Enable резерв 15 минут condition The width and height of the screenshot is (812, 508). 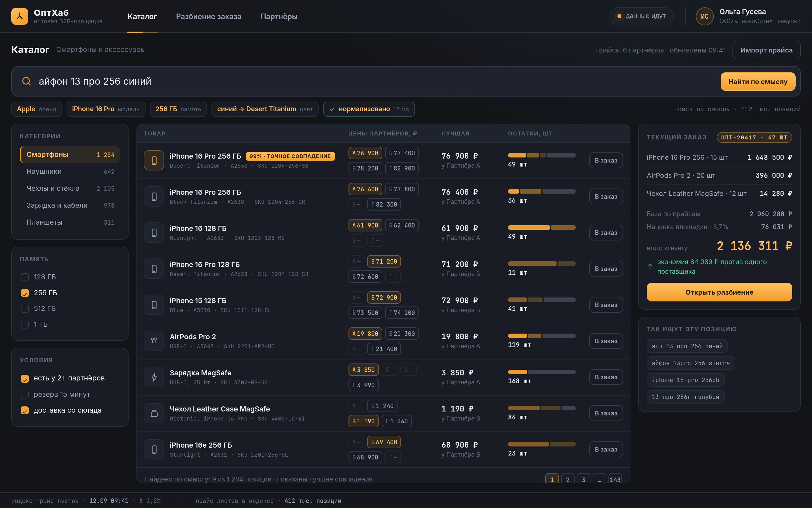point(25,395)
